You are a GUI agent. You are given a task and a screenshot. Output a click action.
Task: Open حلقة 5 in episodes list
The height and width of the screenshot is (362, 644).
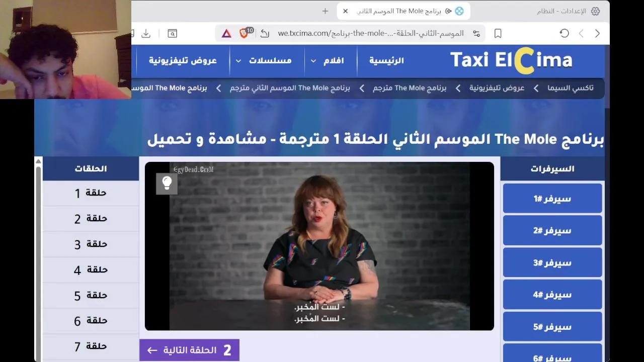[91, 296]
